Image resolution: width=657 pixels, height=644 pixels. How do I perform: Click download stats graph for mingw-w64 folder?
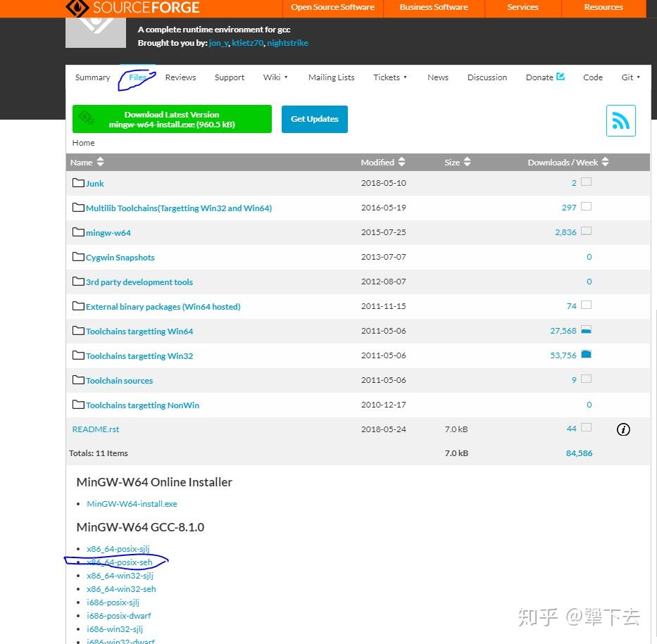(586, 231)
